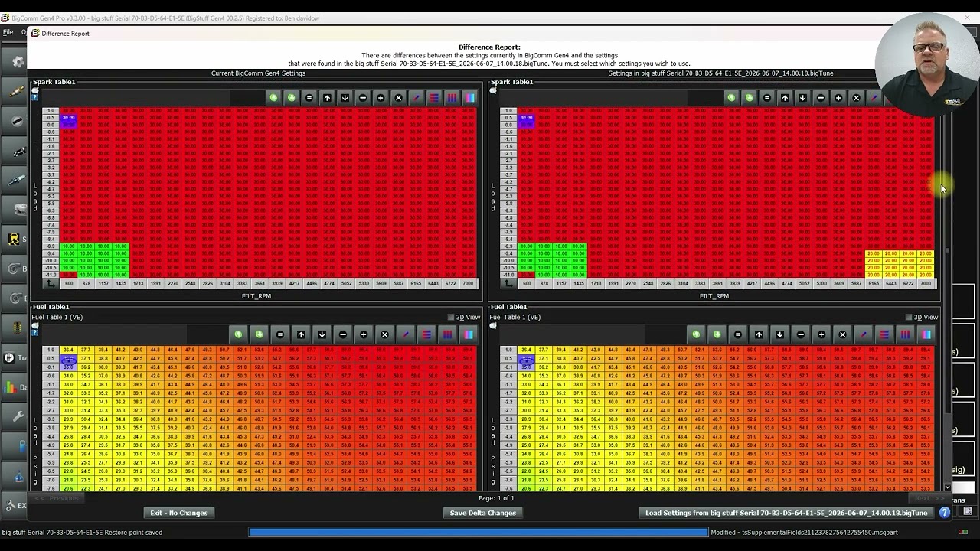
Task: Click horizontal-stripes icon in bigTune Fuel Table1 toolbar
Action: tap(884, 334)
